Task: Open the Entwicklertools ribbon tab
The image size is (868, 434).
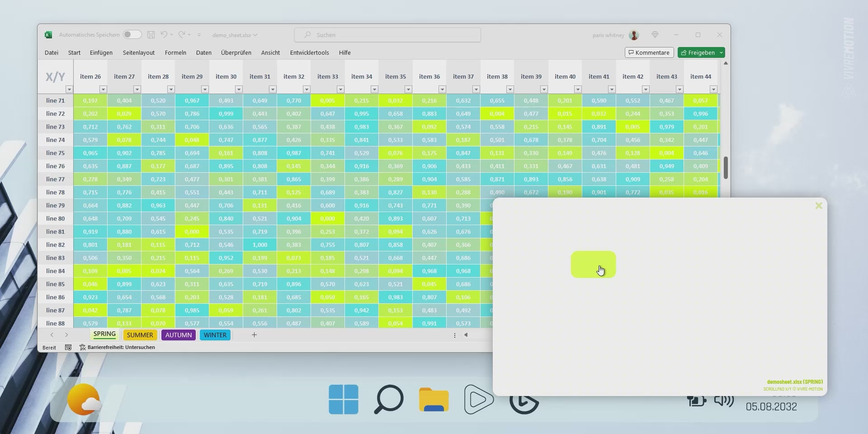Action: (309, 52)
